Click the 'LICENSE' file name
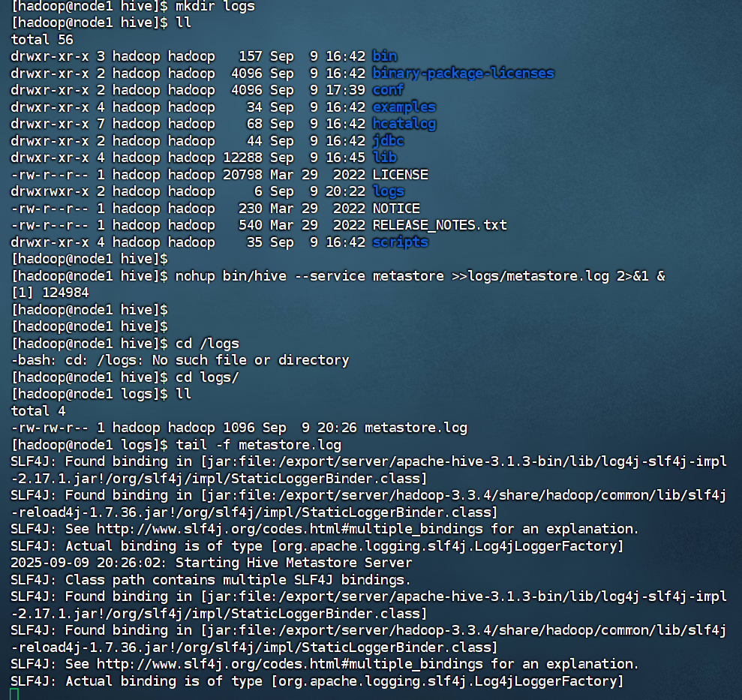 coord(401,175)
